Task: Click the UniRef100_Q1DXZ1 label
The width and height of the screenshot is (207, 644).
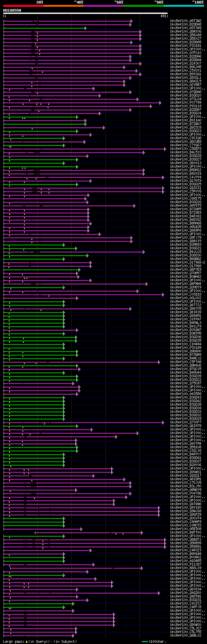Action: (186, 188)
